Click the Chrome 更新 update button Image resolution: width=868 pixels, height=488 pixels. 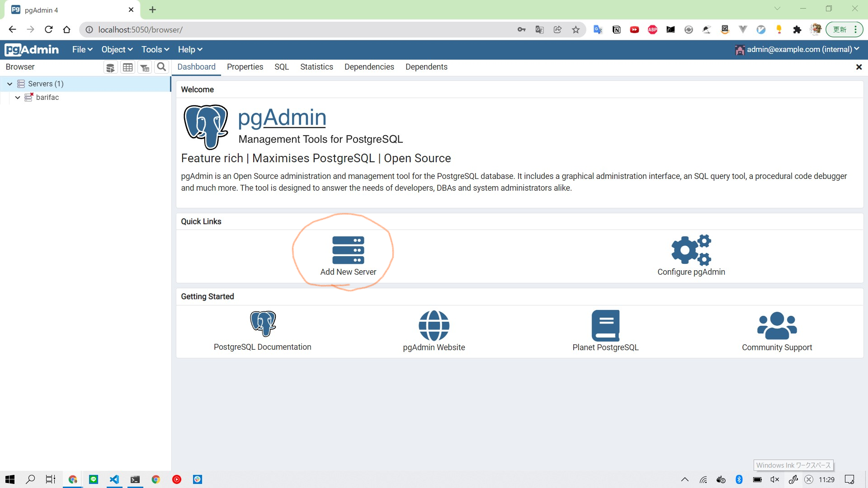844,30
